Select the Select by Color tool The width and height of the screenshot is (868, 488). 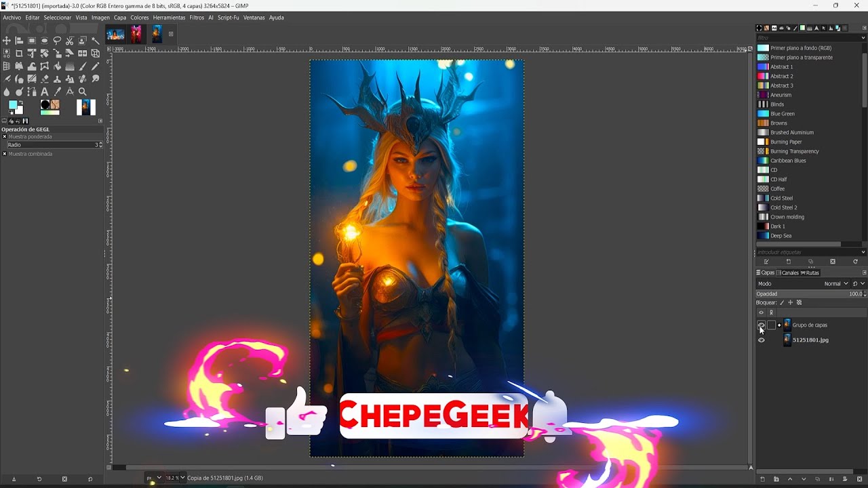tap(7, 53)
